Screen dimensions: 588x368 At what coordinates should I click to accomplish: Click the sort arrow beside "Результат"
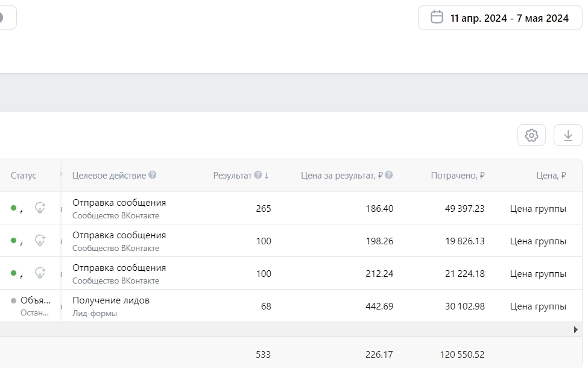pyautogui.click(x=267, y=176)
